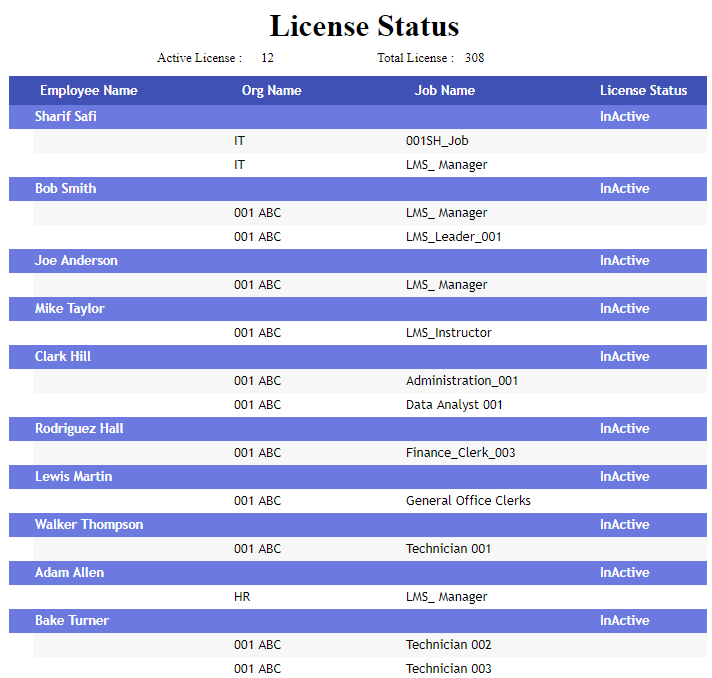Click InActive status for Walker Thompson
The image size is (712, 678).
pos(624,525)
